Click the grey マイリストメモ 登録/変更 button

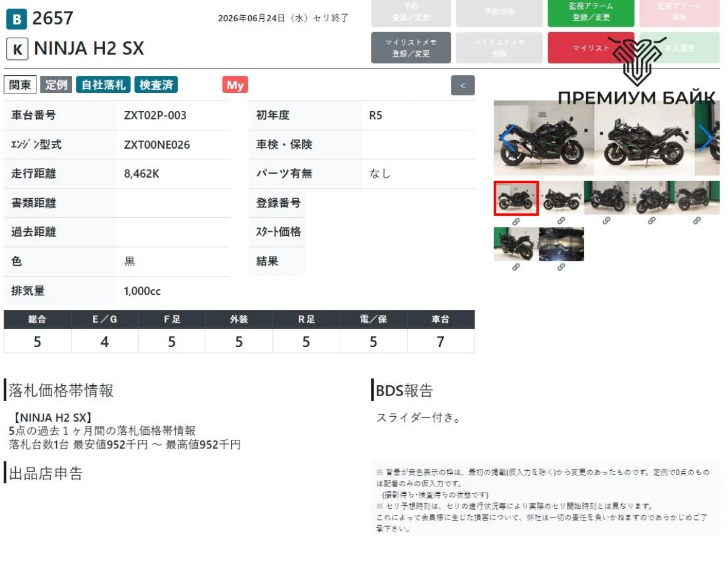pos(411,48)
